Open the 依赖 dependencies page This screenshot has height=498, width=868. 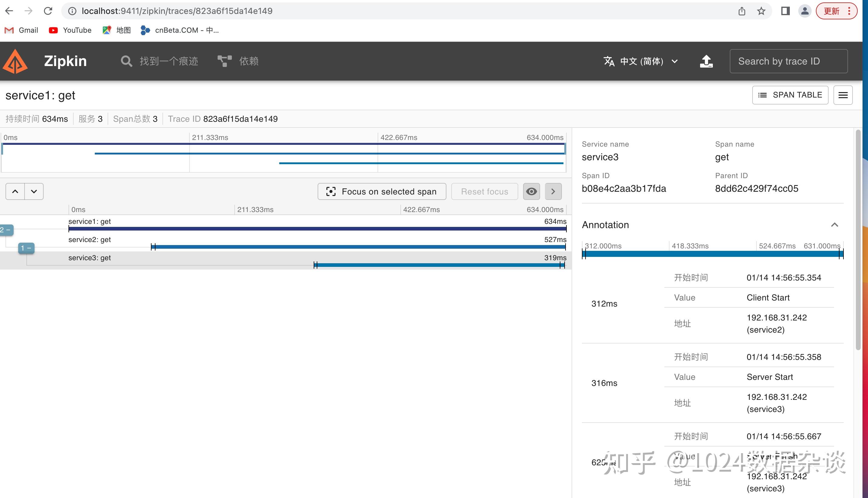(x=238, y=61)
